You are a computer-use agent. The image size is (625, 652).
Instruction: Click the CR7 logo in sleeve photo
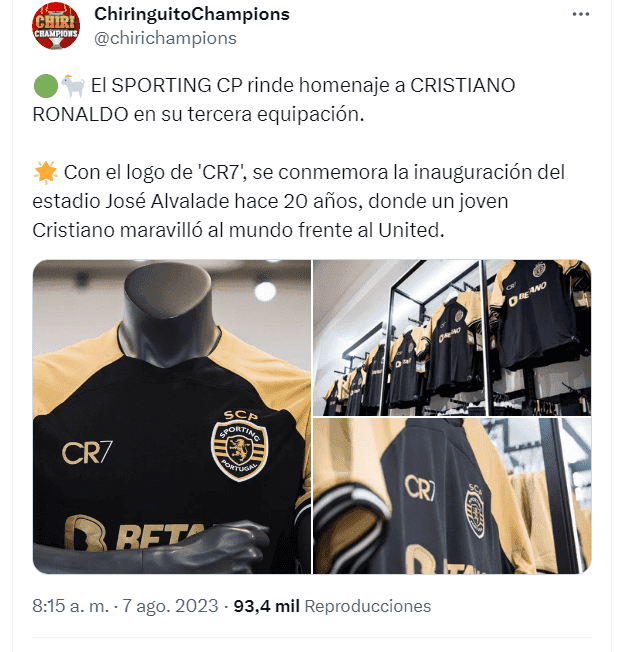[x=420, y=487]
